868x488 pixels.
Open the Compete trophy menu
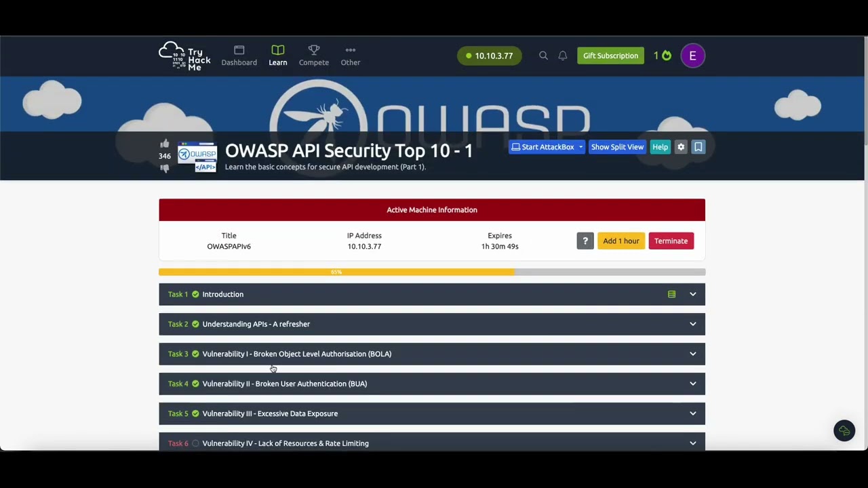314,56
